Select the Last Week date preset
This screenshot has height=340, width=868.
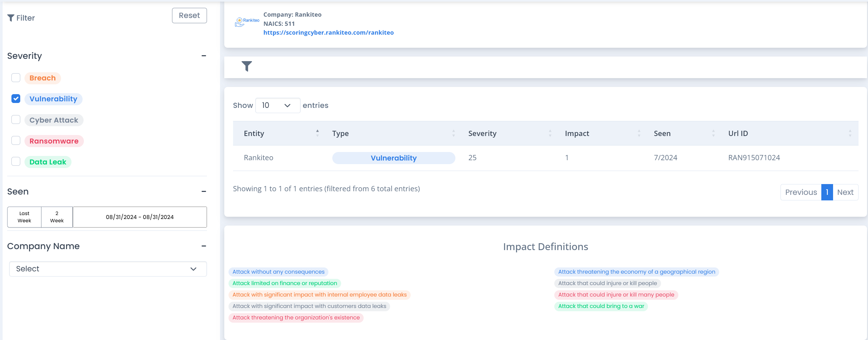[x=24, y=217]
